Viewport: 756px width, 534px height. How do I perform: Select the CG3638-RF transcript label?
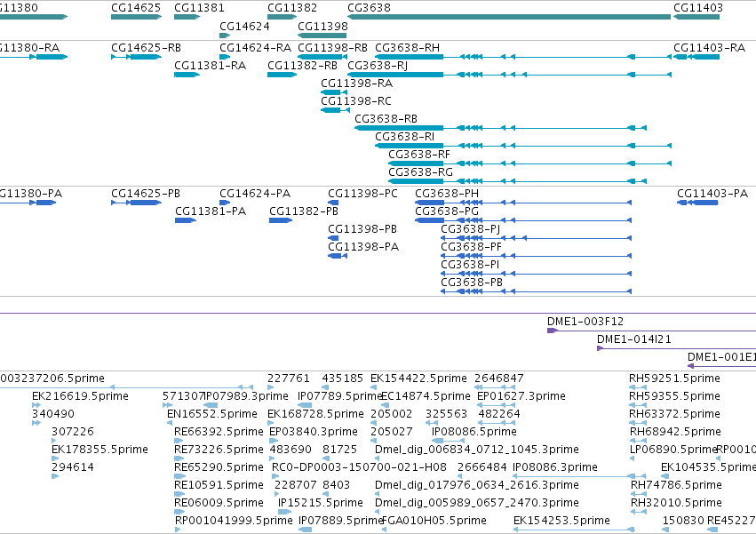[419, 155]
